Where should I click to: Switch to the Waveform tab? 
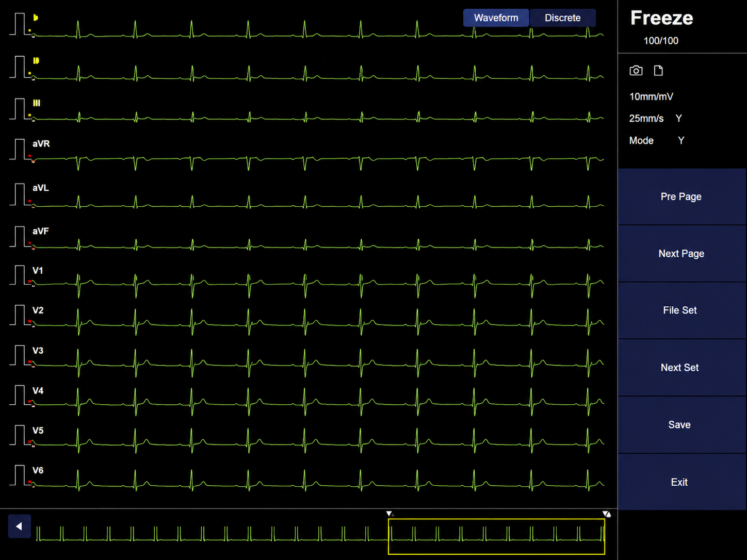[496, 18]
